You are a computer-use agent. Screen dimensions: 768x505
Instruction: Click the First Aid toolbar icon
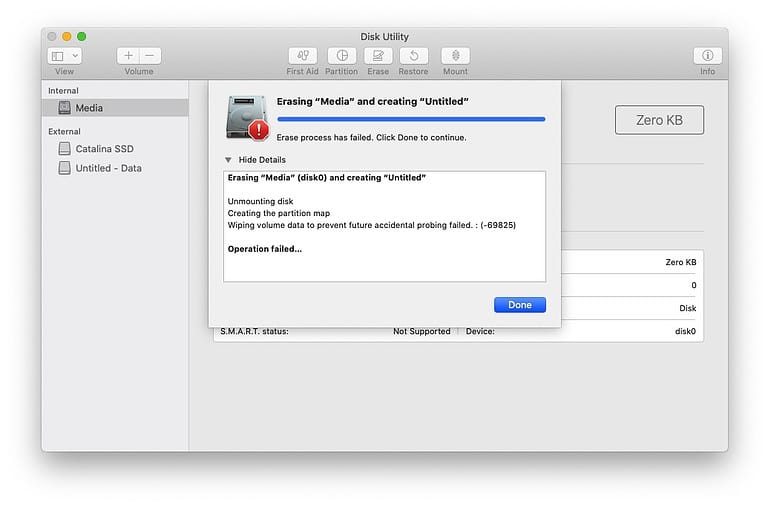pos(302,56)
